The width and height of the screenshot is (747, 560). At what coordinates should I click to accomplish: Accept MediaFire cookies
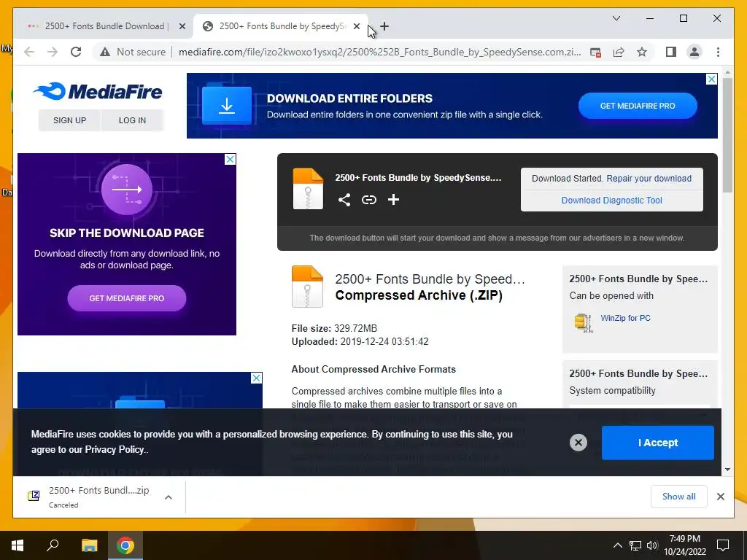[x=657, y=443]
